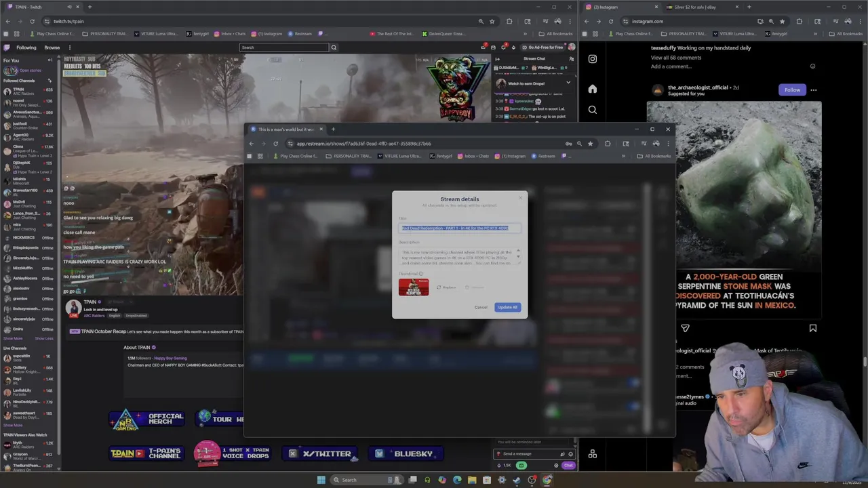This screenshot has height=488, width=868.
Task: Open T-PAIN'S CHANNEL panel
Action: pos(147,454)
